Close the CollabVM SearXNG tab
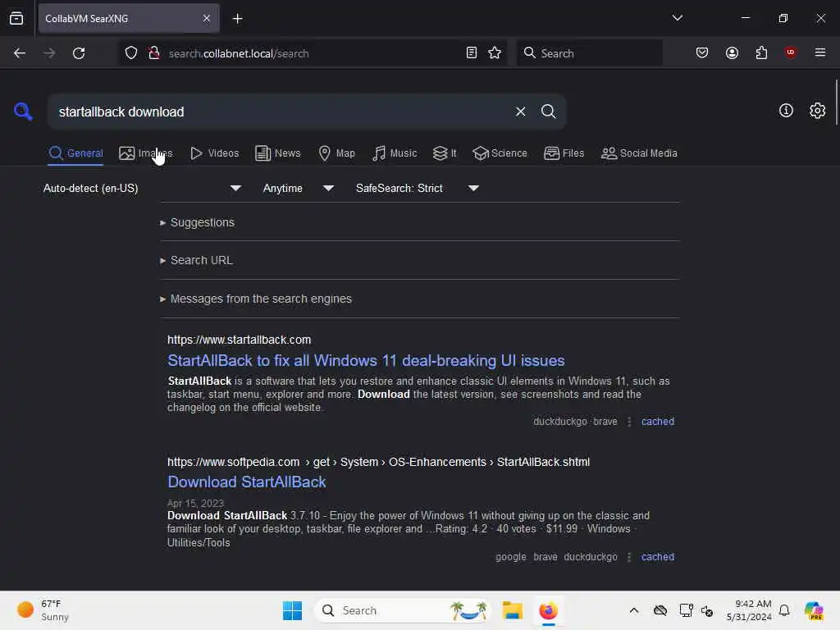 coord(207,18)
